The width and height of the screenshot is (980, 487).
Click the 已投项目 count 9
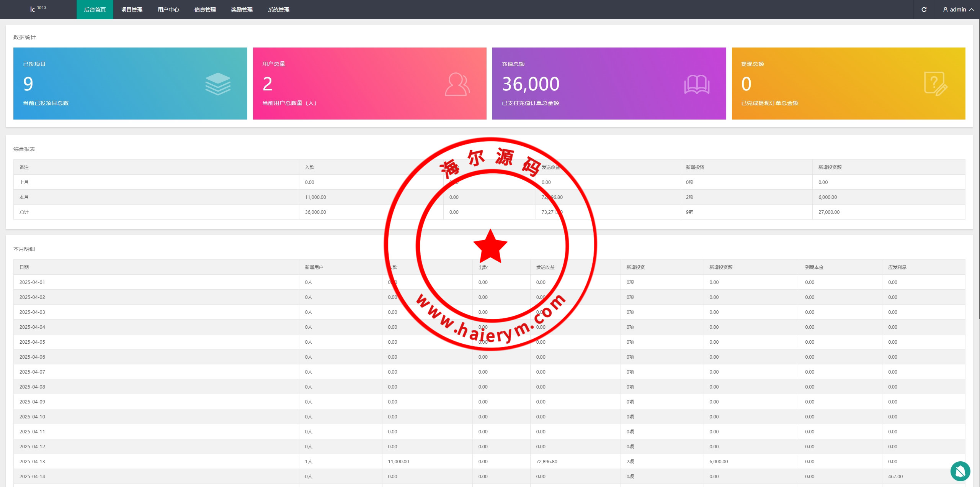pyautogui.click(x=28, y=84)
